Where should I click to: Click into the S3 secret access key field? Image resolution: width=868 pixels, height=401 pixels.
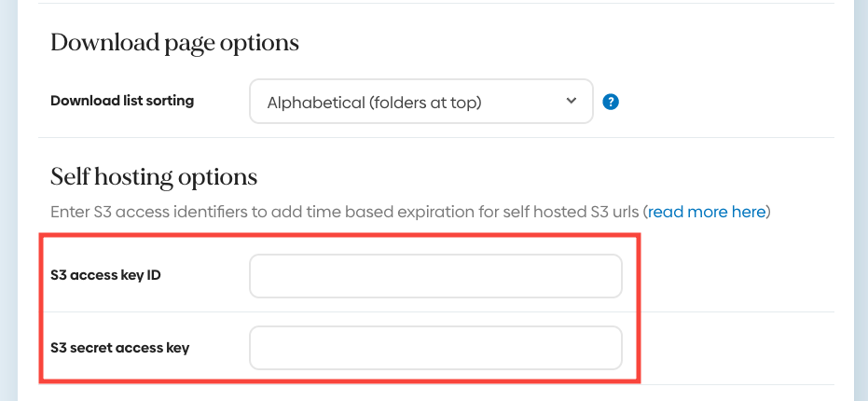[435, 348]
